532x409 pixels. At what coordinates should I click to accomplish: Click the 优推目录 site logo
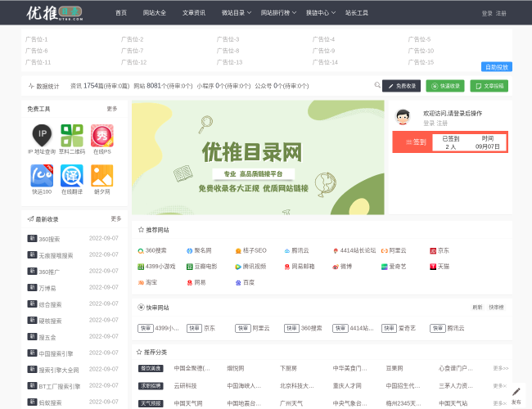55,13
